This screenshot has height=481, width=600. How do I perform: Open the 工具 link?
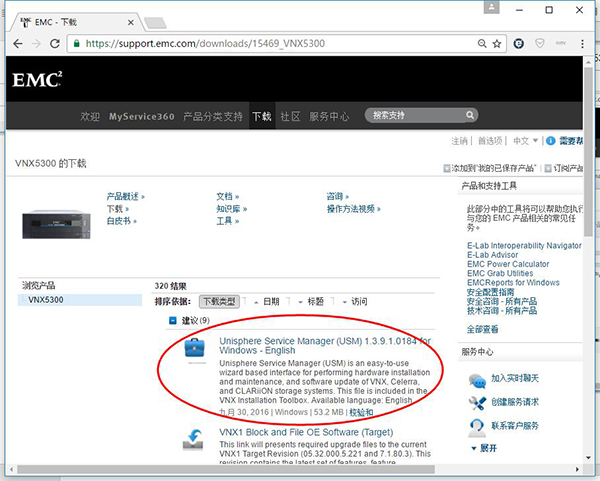pyautogui.click(x=228, y=221)
